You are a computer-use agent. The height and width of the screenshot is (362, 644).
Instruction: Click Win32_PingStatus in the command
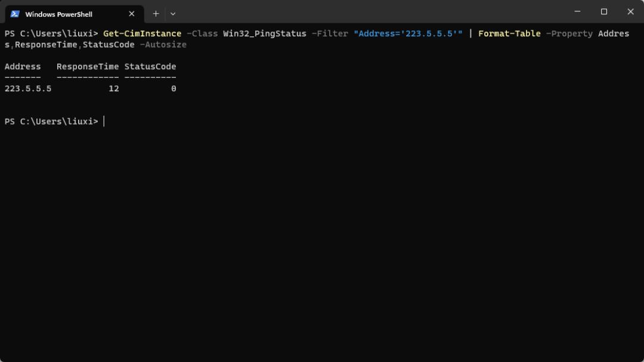click(265, 33)
